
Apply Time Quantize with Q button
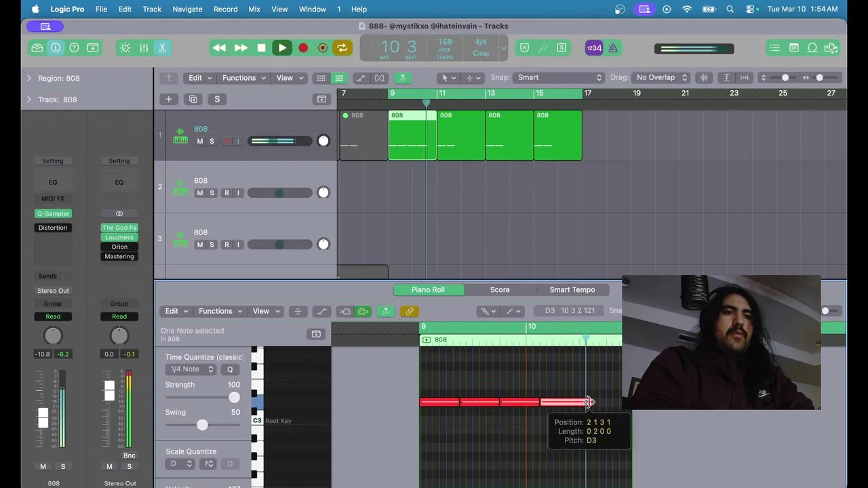230,369
